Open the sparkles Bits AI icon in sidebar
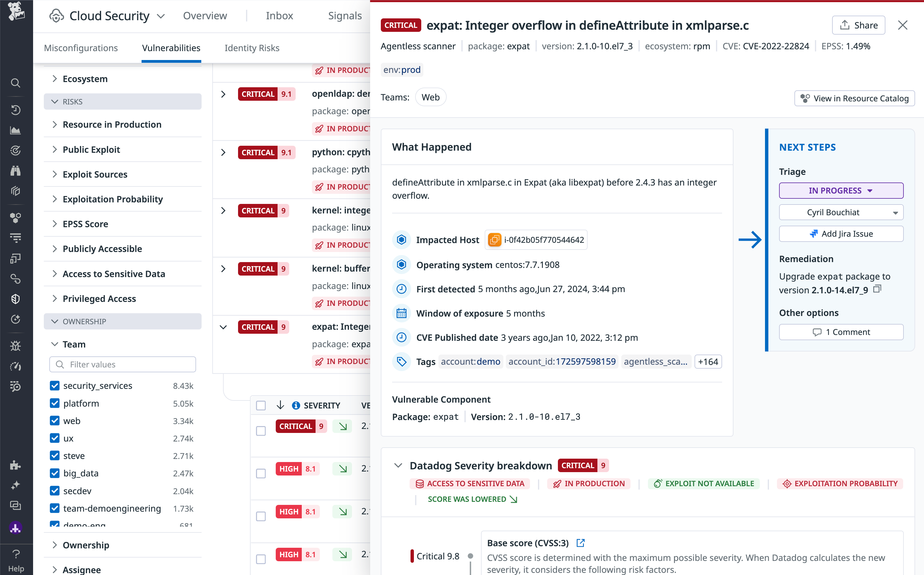This screenshot has height=575, width=924. [x=16, y=485]
